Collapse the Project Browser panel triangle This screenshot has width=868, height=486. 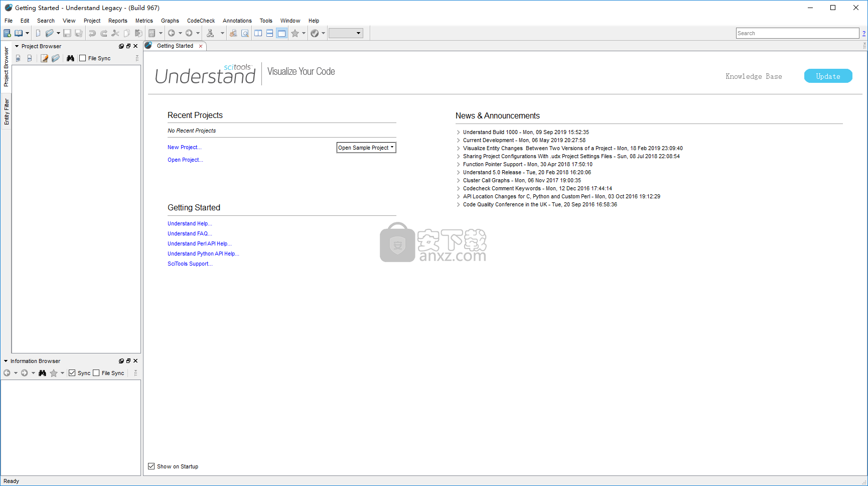click(17, 46)
